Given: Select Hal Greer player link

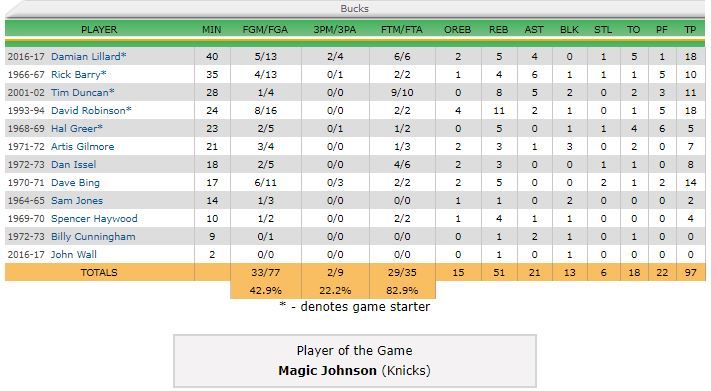Looking at the screenshot, I should click(77, 128).
